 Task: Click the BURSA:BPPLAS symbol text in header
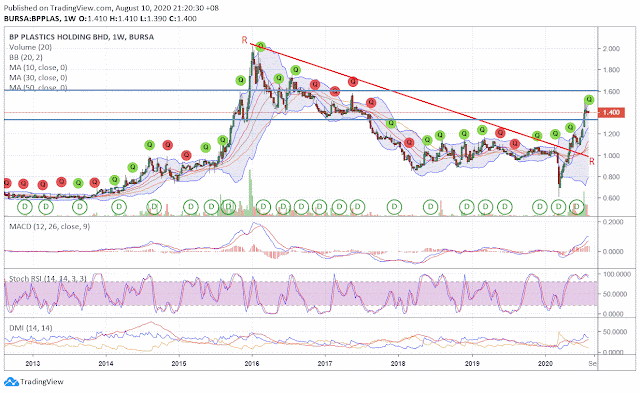(33, 19)
